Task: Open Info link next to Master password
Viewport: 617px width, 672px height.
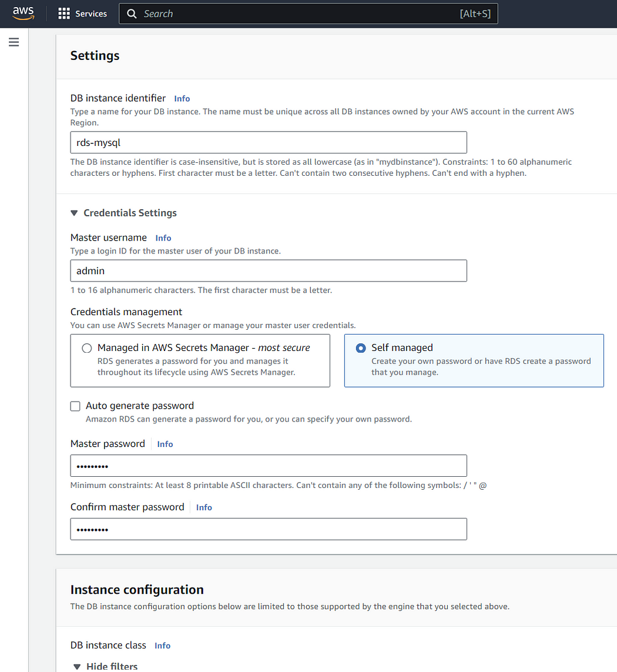Action: click(165, 444)
